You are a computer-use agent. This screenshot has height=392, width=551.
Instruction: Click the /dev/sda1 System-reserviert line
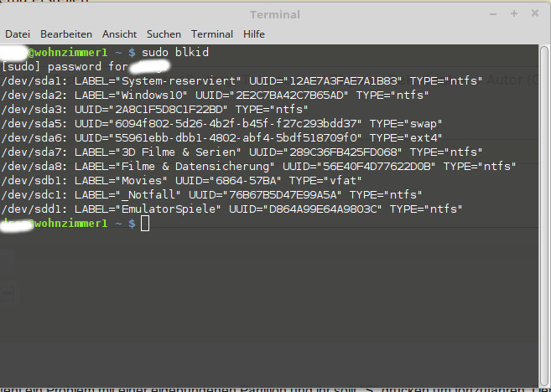(x=243, y=81)
